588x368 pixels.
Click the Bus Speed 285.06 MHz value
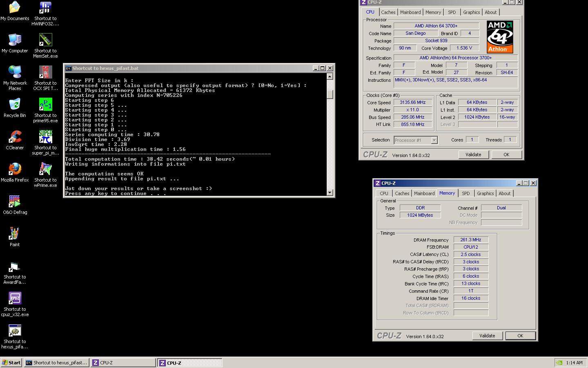click(413, 117)
